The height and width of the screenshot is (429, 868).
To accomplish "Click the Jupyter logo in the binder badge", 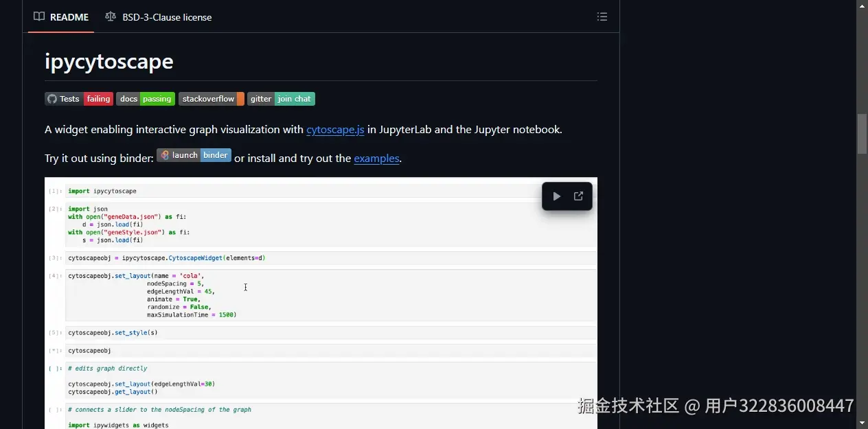I will [x=163, y=155].
